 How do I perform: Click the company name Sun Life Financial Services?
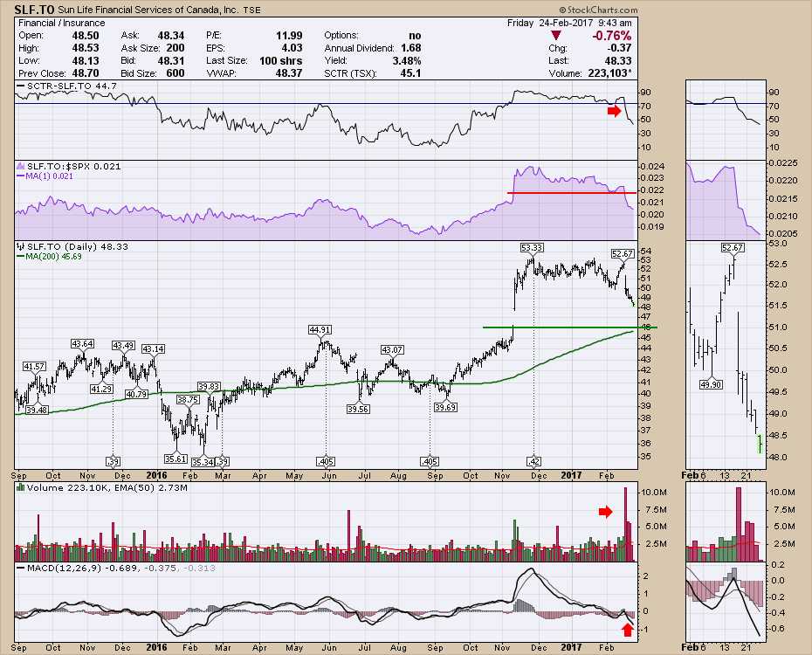click(148, 10)
